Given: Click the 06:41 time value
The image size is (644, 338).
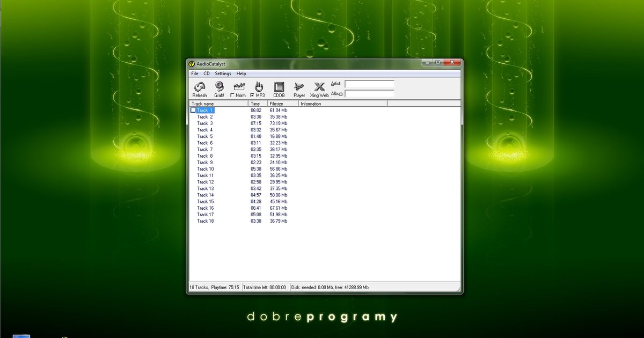Looking at the screenshot, I should pos(256,208).
